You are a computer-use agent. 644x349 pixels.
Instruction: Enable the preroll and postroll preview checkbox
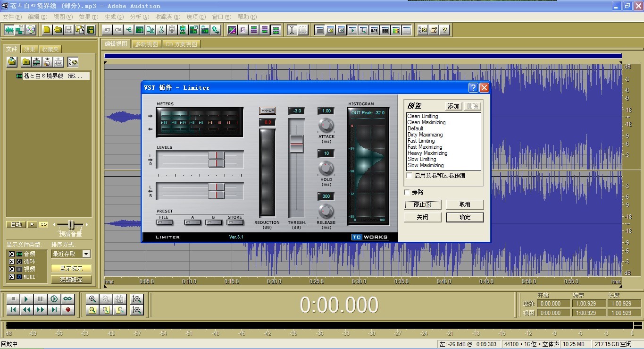click(x=409, y=175)
